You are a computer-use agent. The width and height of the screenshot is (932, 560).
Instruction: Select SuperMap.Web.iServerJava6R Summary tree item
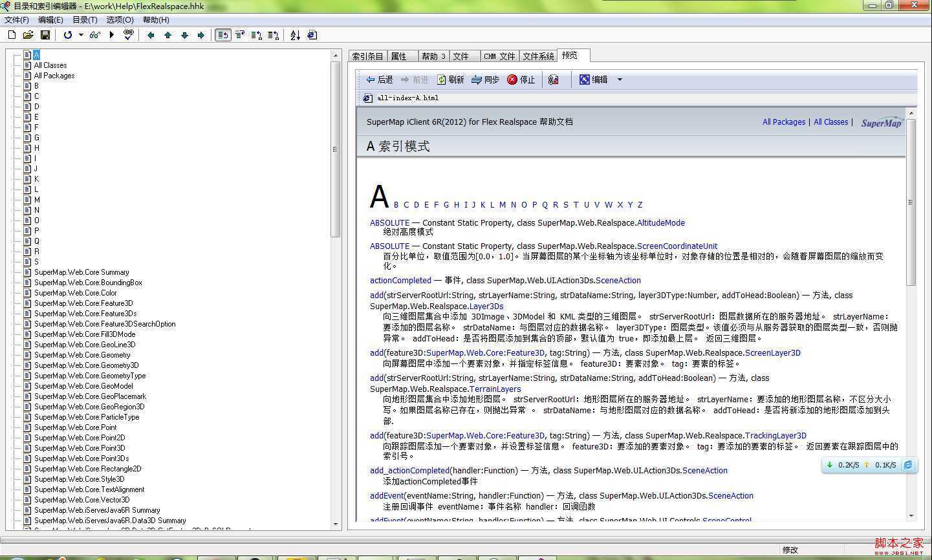(97, 510)
